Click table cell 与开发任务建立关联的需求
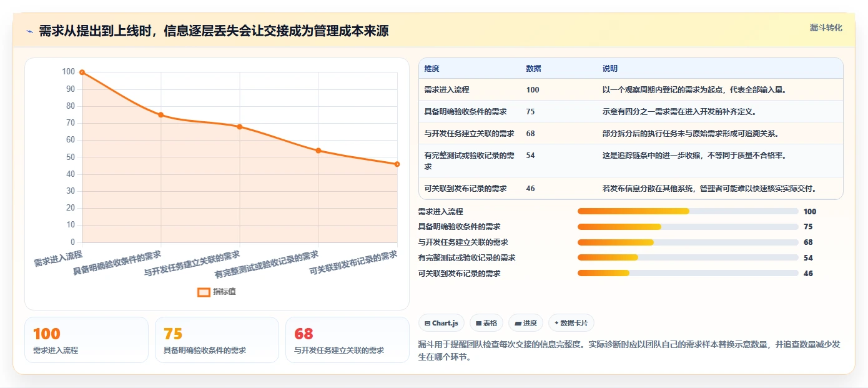The width and height of the screenshot is (868, 388). [469, 134]
